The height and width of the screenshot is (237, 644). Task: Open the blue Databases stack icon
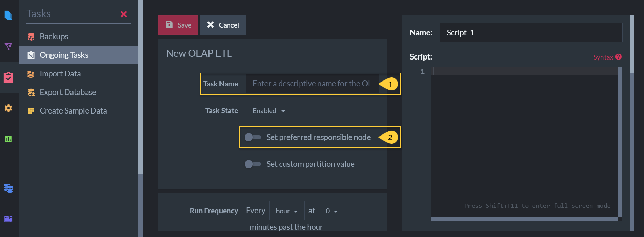pyautogui.click(x=9, y=188)
